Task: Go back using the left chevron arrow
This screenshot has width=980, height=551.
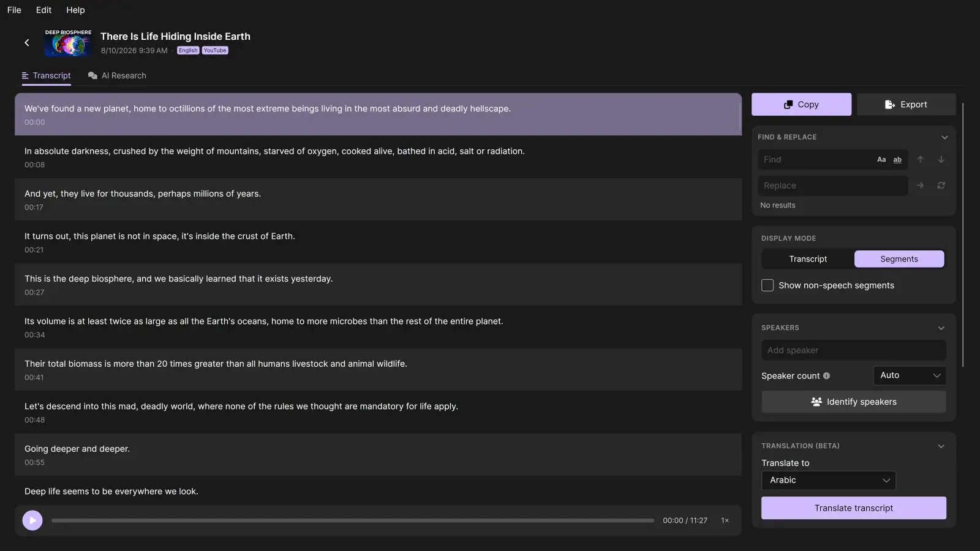Action: [x=27, y=42]
